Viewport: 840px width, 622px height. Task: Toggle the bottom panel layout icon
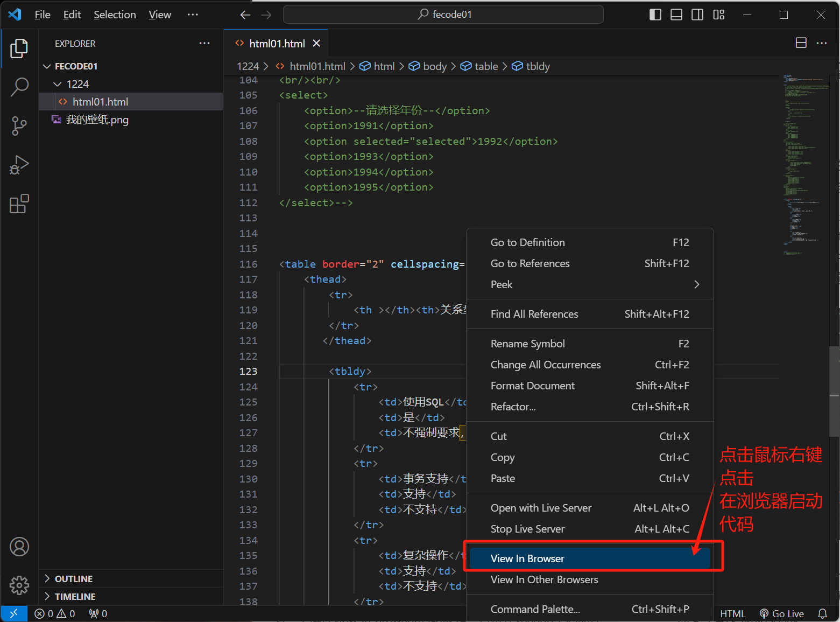[676, 15]
